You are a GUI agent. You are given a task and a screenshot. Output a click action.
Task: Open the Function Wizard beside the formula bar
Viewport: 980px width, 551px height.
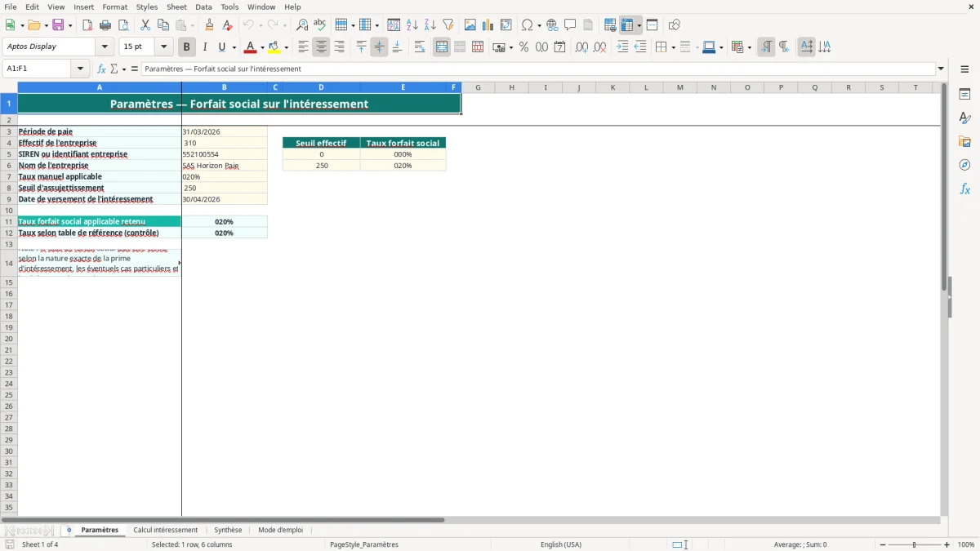pyautogui.click(x=101, y=69)
